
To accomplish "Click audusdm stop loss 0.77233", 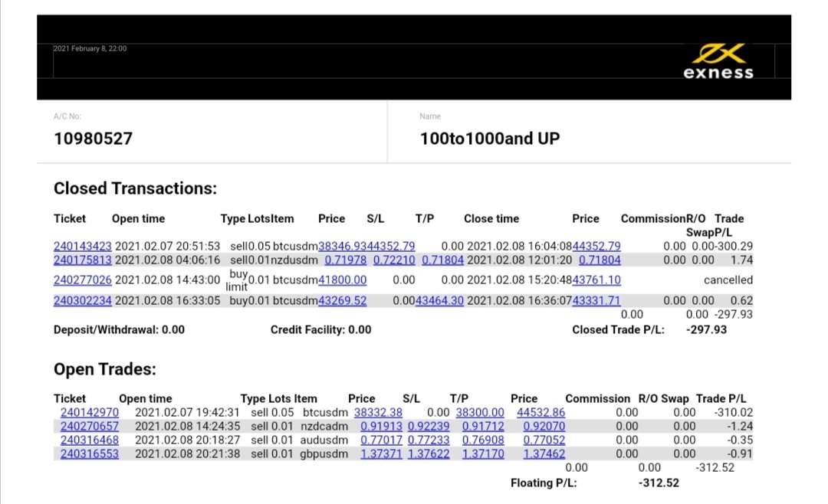I will click(x=429, y=440).
